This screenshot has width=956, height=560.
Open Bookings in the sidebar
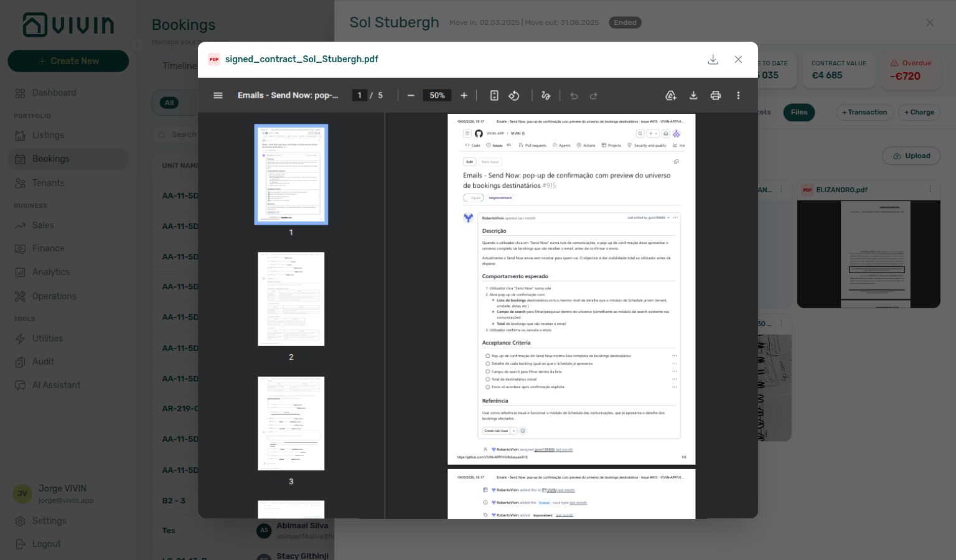(x=68, y=159)
